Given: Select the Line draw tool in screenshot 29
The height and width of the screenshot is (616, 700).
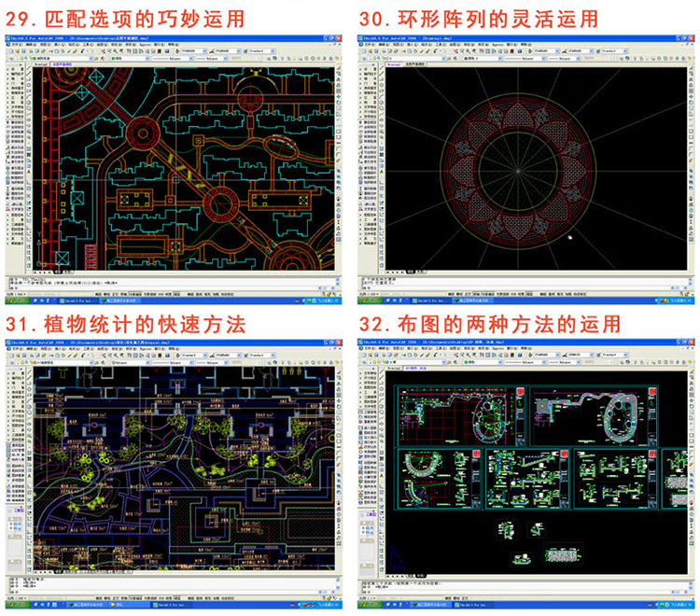Looking at the screenshot, I should click(29, 67).
